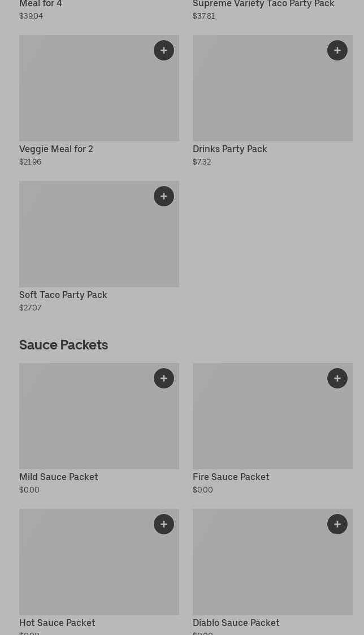Viewport: 364px width, 635px height.
Task: Add Hot Sauce Packet to order
Action: 164,524
